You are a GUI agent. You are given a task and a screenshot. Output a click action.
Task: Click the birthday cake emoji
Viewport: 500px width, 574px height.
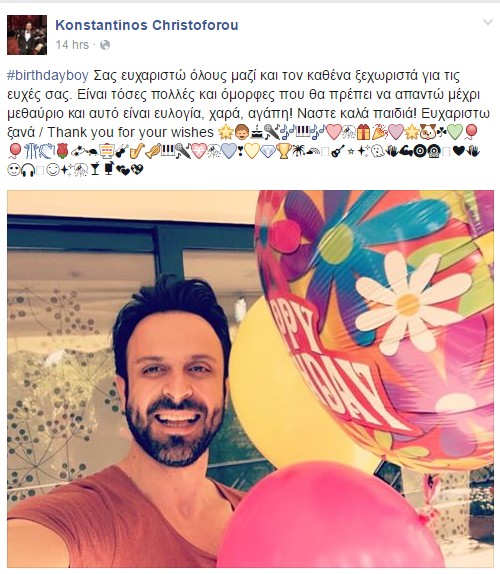(x=257, y=132)
